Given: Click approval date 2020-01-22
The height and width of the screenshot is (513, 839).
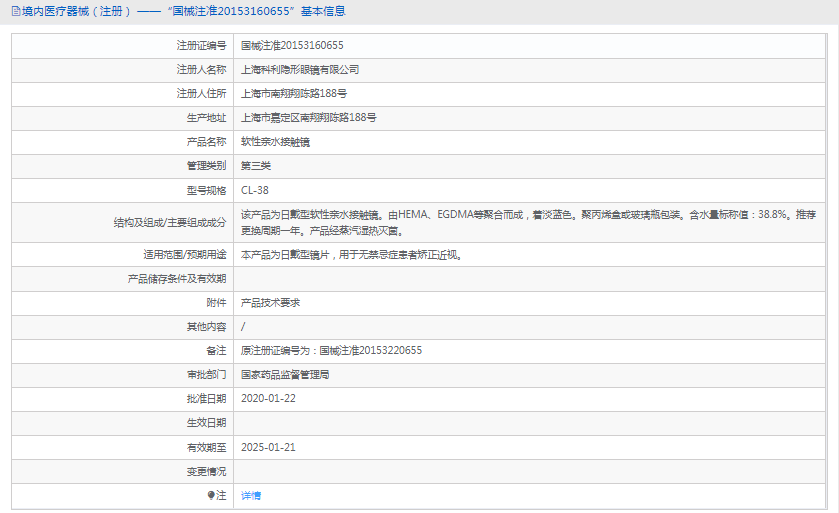Looking at the screenshot, I should 268,399.
